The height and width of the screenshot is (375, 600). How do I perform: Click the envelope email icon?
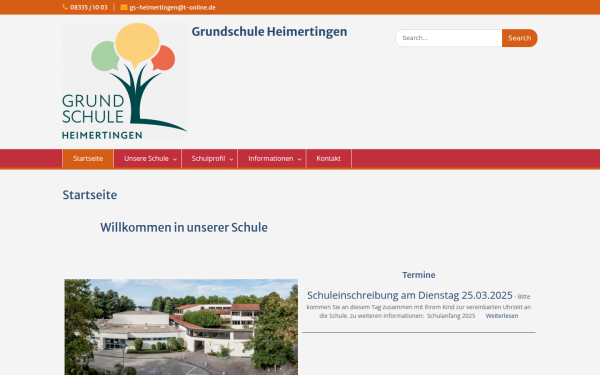(124, 7)
